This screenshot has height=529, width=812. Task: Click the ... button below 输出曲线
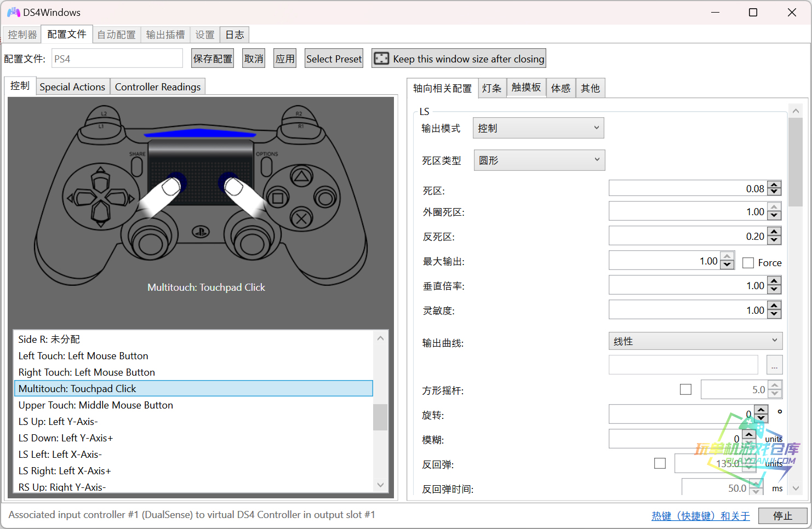774,365
